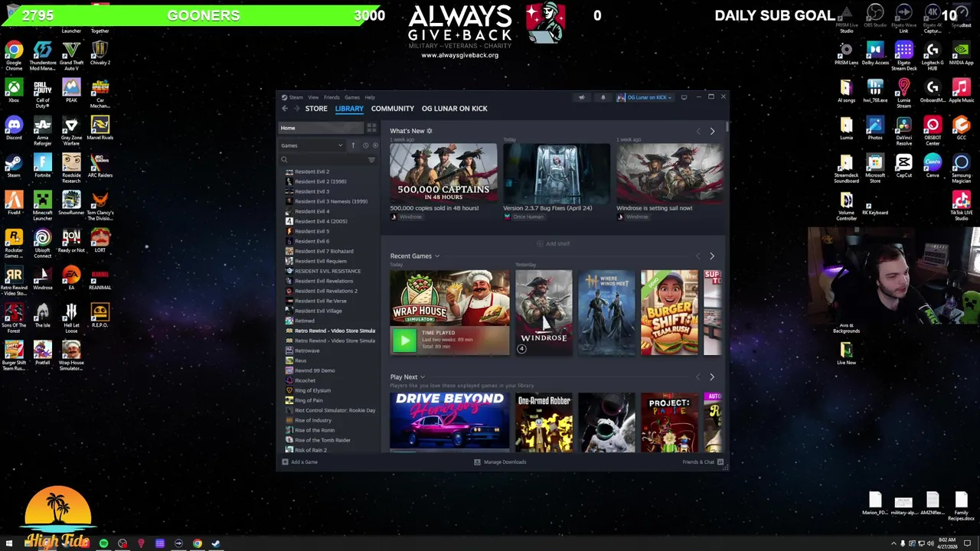Open What's New settings gear

(430, 131)
